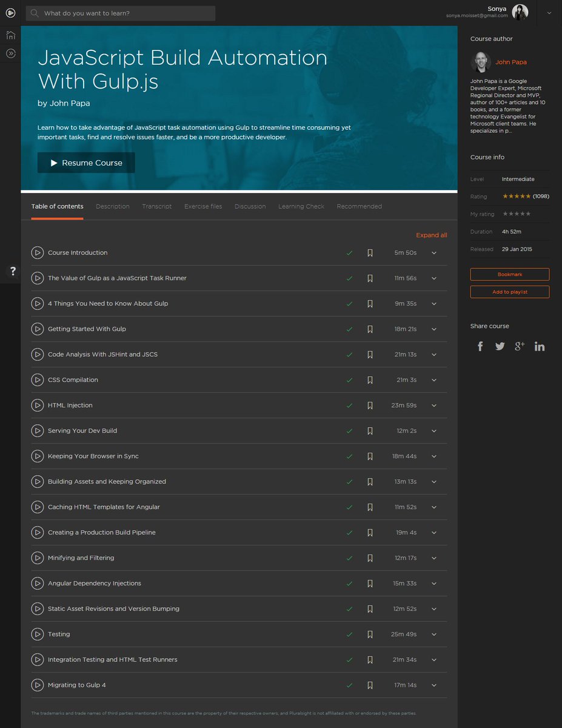Play the CSS Compilation module

pos(38,380)
